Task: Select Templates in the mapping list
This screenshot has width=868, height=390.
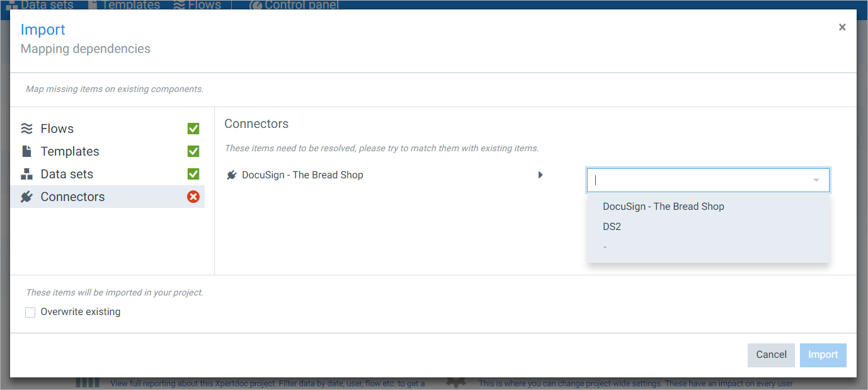Action: (108, 151)
